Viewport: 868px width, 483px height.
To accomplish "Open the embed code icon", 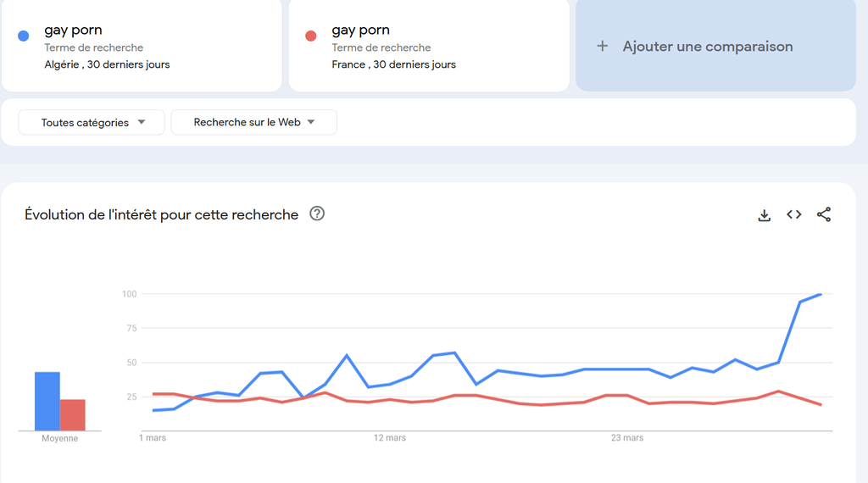I will 793,215.
